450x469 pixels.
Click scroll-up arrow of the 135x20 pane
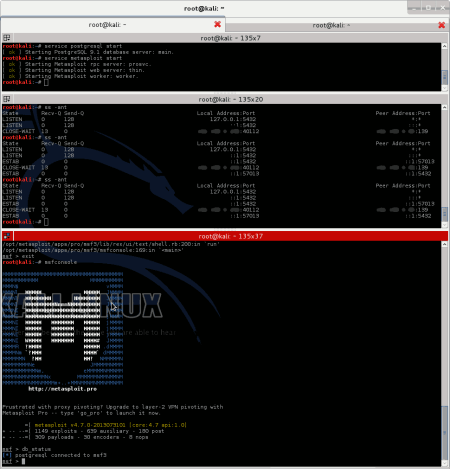click(445, 107)
